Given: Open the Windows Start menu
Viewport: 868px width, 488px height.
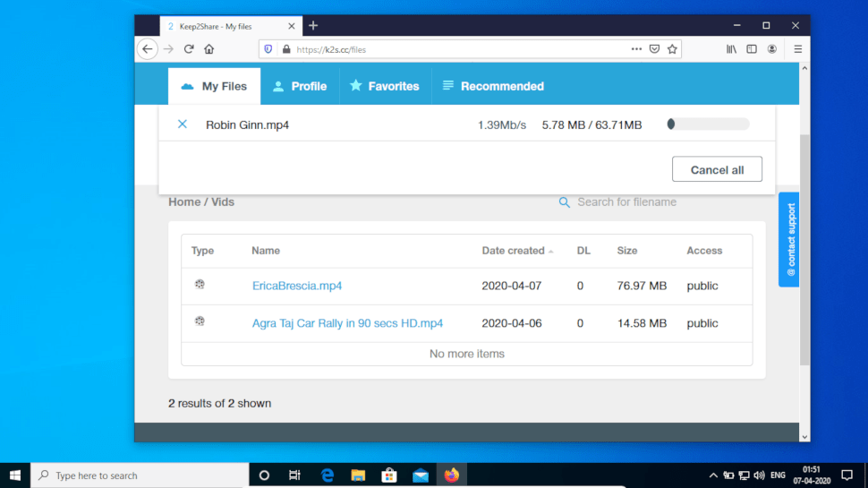Looking at the screenshot, I should [x=15, y=475].
